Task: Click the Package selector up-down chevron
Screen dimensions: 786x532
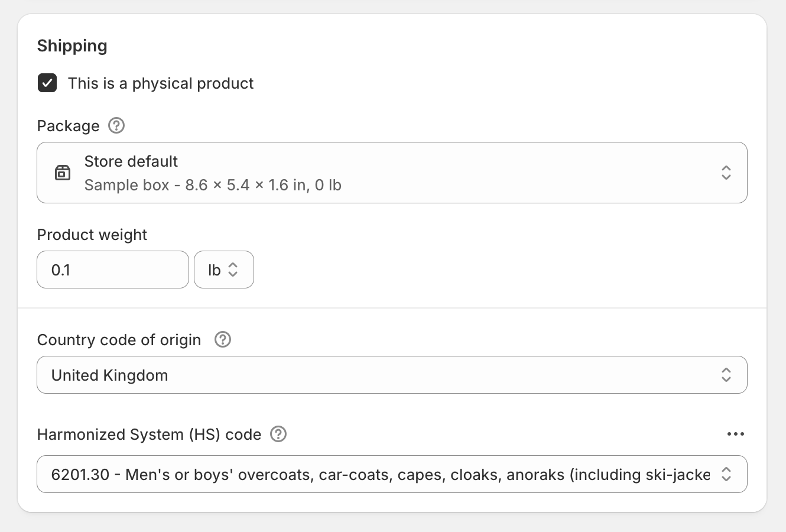Action: click(726, 173)
